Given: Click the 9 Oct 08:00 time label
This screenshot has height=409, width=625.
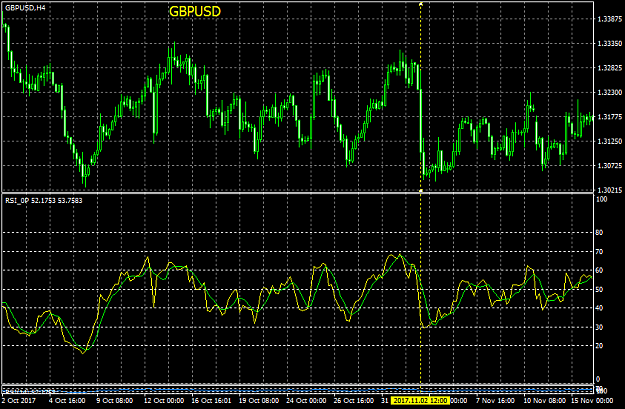Looking at the screenshot, I should pyautogui.click(x=115, y=401).
